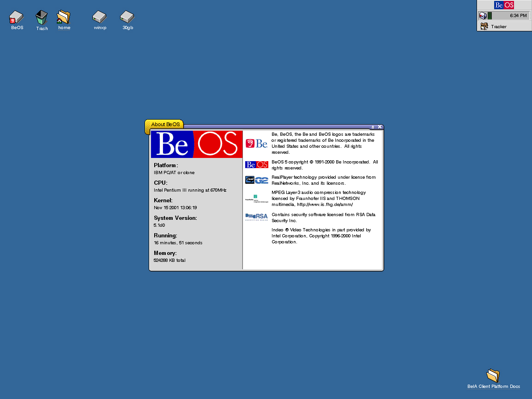Click the 'CPU:' heading
Image resolution: width=532 pixels, height=399 pixels.
161,183
